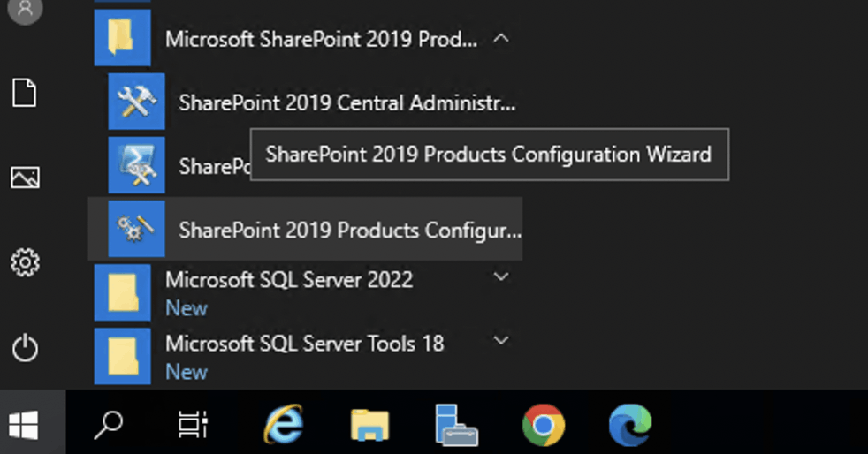Open Settings from Start sidebar

click(x=25, y=262)
